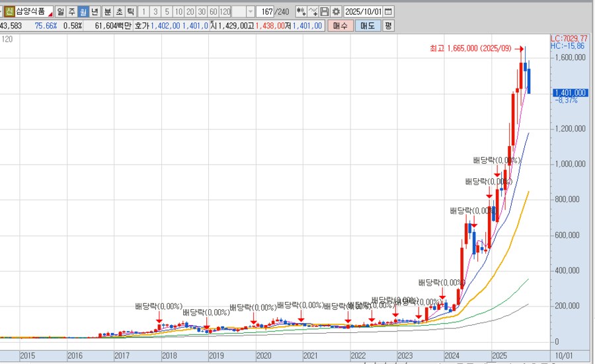Click the green 신 stock badge icon

pyautogui.click(x=9, y=12)
